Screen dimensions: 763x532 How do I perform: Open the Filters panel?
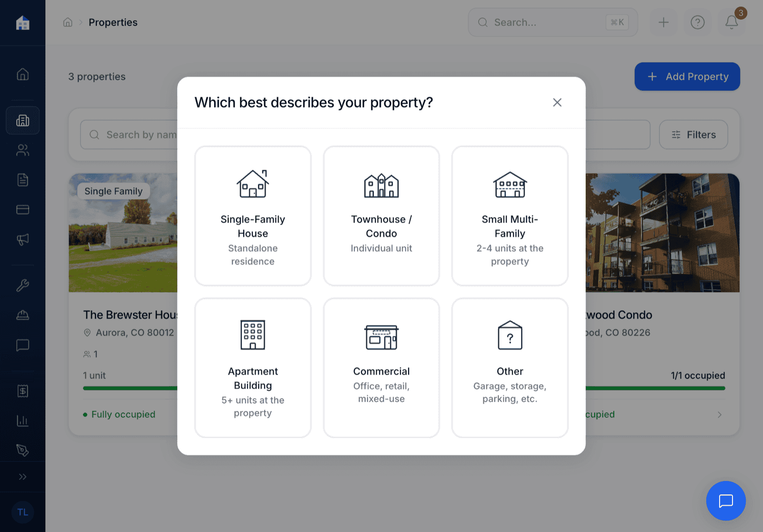point(693,134)
